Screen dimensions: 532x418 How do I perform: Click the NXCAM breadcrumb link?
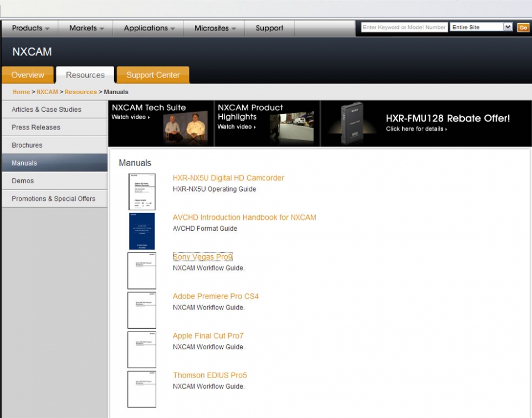click(47, 92)
